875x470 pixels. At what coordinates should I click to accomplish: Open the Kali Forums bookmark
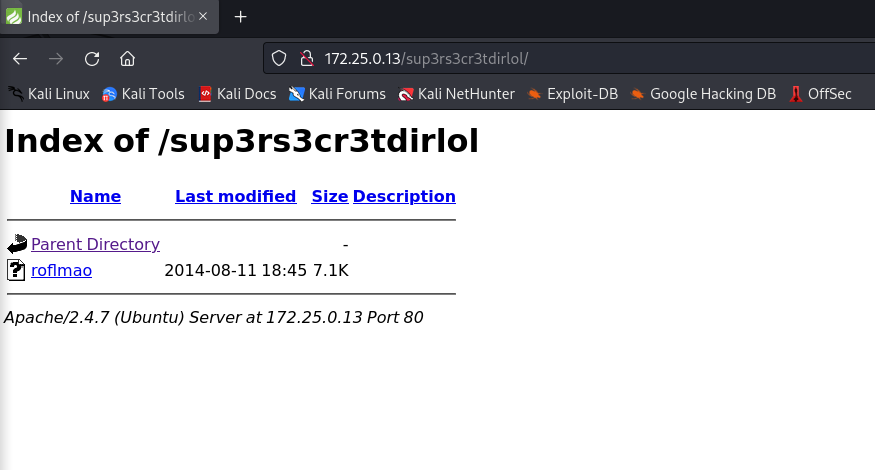pos(337,94)
